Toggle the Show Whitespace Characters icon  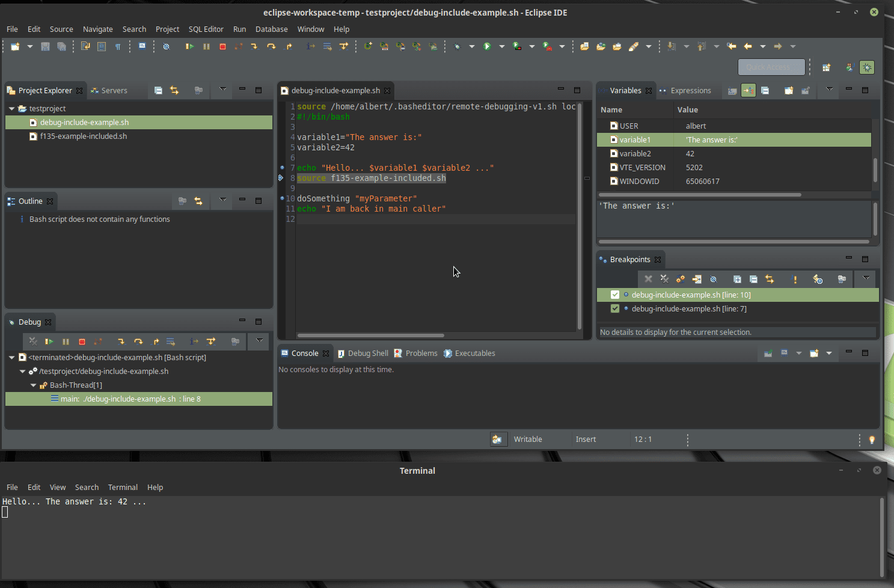pyautogui.click(x=118, y=46)
